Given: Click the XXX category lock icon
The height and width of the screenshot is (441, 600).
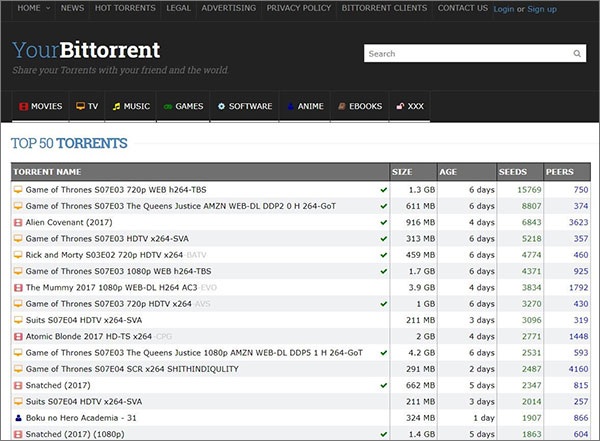Looking at the screenshot, I should coord(400,106).
